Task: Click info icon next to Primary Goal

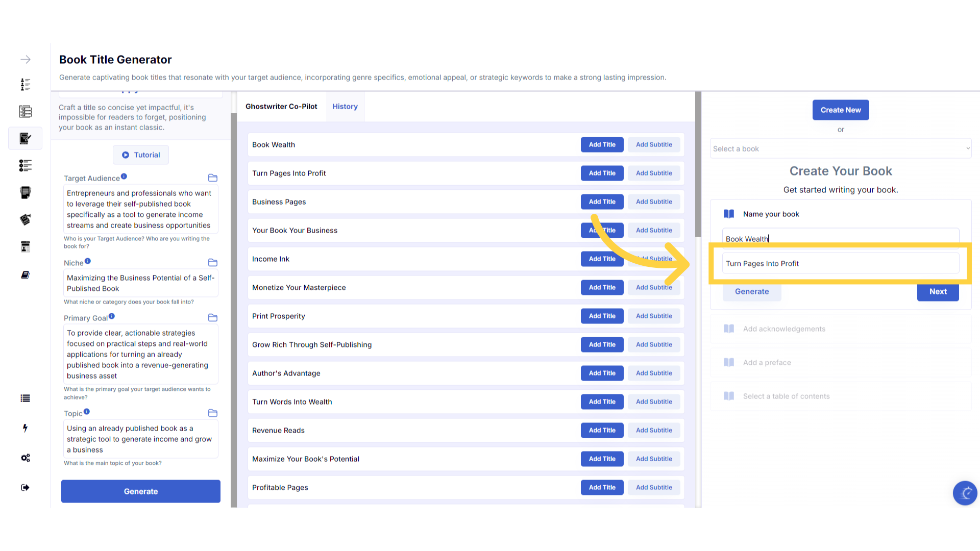Action: pos(112,316)
